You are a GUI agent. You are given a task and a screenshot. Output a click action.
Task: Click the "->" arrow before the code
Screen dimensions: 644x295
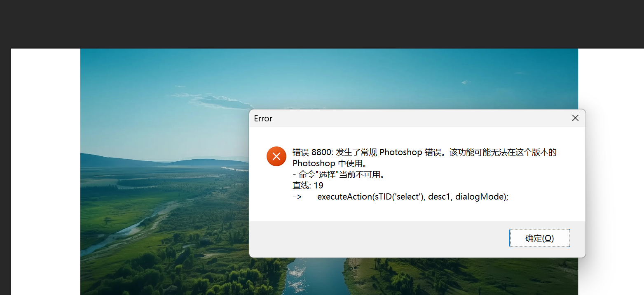pos(297,197)
